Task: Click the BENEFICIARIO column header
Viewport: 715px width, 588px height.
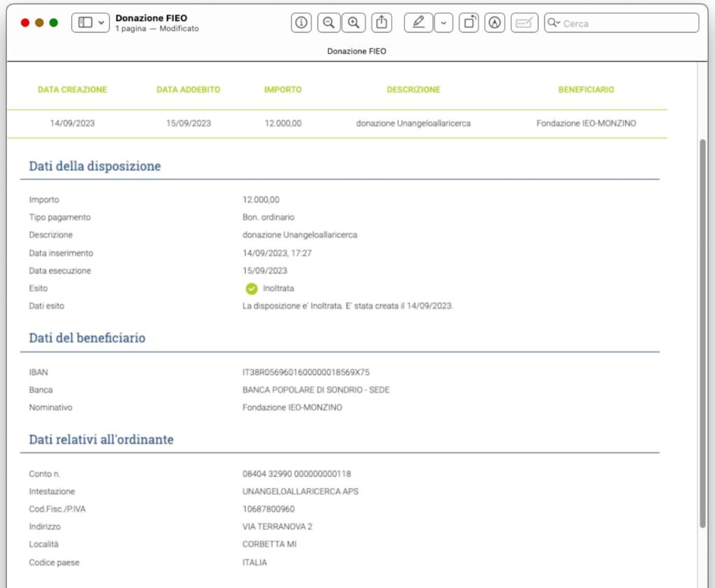Action: coord(586,89)
